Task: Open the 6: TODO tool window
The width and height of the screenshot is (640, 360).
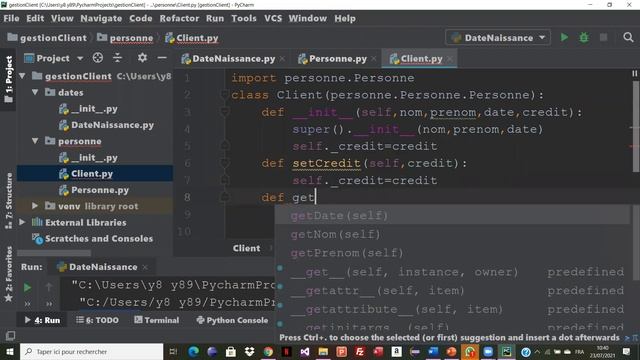Action: coord(97,320)
